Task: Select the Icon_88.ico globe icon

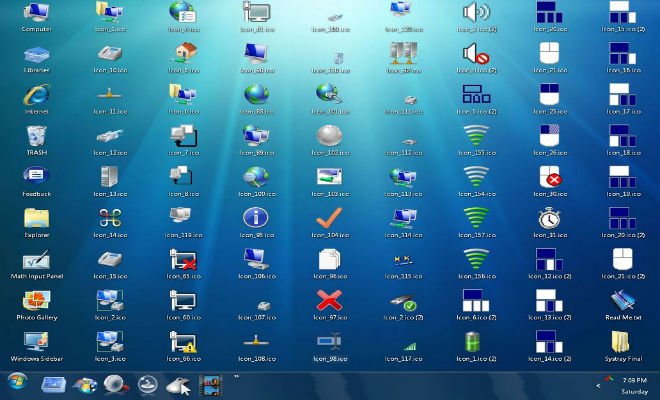Action: (x=257, y=94)
